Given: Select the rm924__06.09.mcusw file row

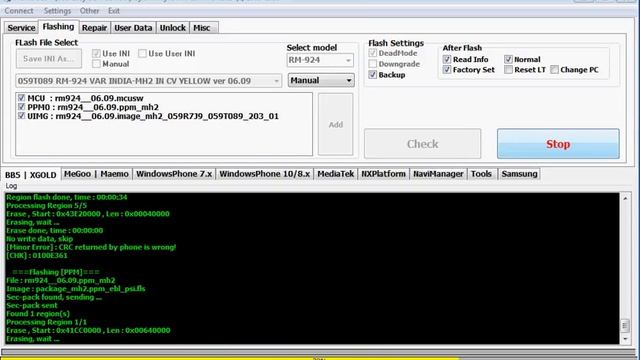Looking at the screenshot, I should (x=85, y=98).
